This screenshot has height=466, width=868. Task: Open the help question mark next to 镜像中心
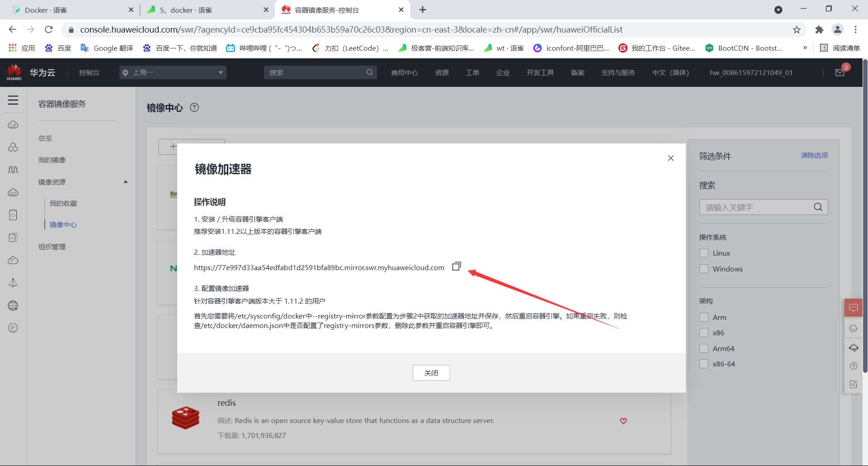point(194,107)
